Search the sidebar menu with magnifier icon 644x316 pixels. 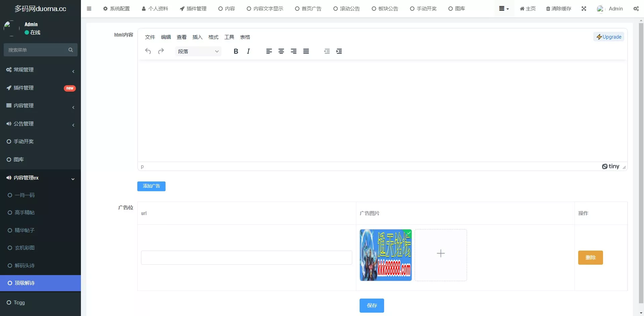coord(71,50)
